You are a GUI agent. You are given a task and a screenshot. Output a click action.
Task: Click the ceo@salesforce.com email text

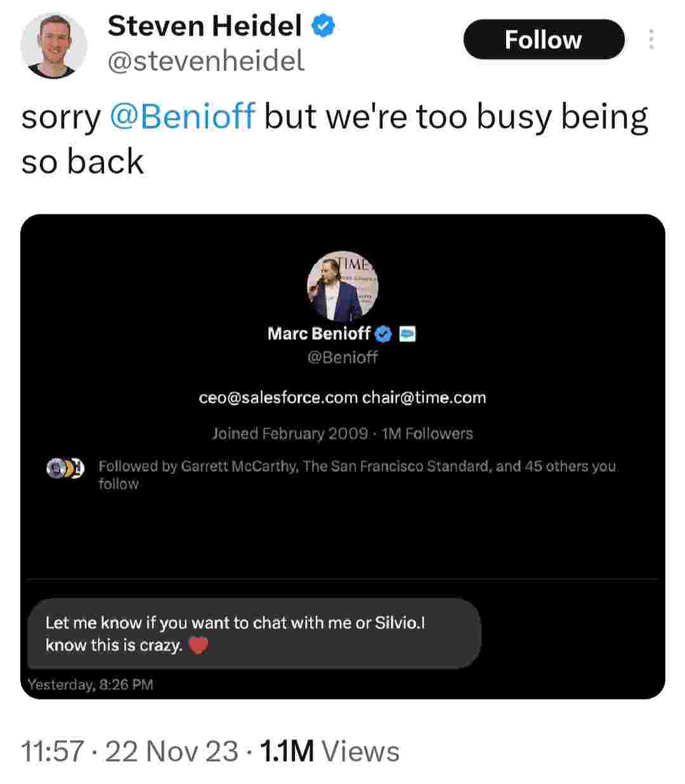click(x=278, y=398)
